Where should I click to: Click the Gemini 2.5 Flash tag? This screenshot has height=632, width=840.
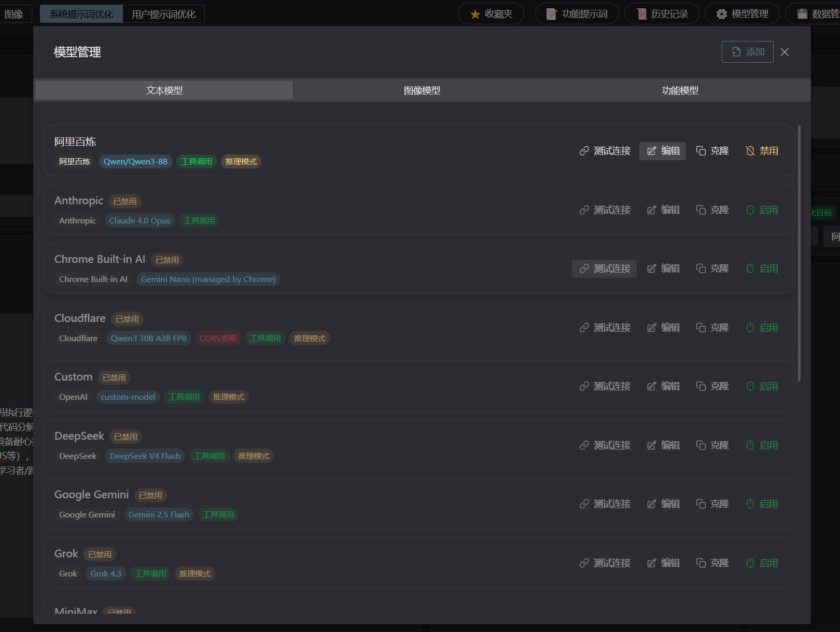[159, 515]
